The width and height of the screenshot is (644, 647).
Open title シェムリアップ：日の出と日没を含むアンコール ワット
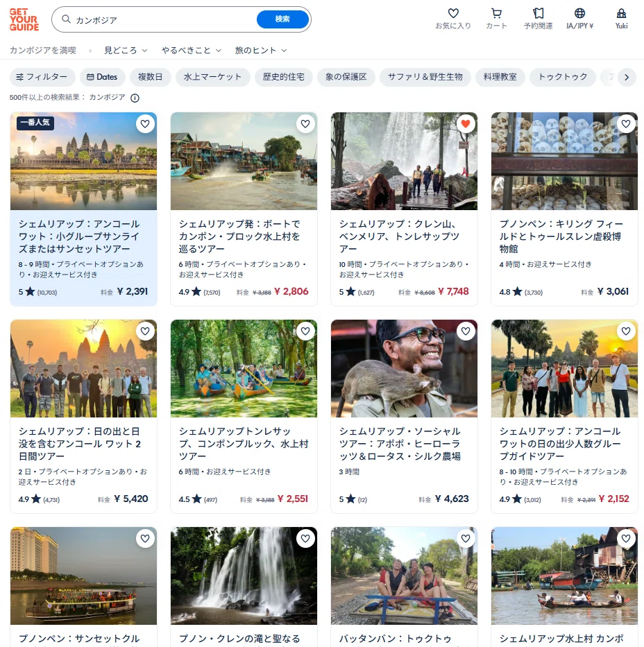80,444
